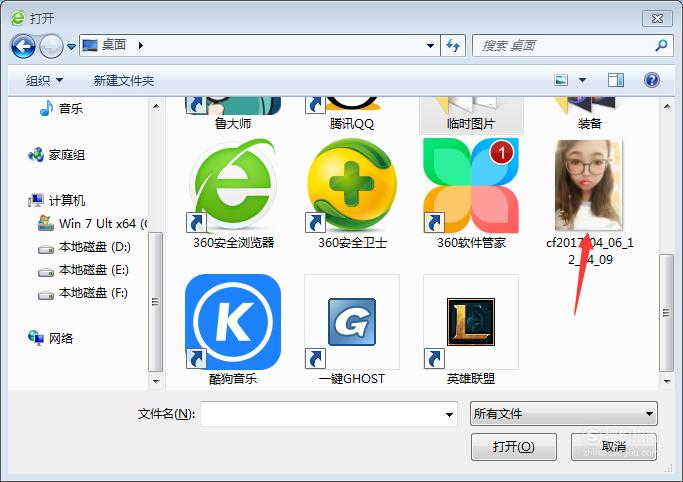
Task: Select the 一键GHOST shortcut icon
Action: click(352, 322)
